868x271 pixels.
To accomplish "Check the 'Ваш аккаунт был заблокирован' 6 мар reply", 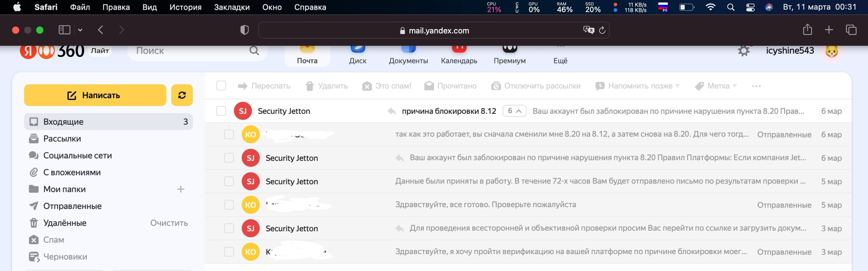I will 229,158.
